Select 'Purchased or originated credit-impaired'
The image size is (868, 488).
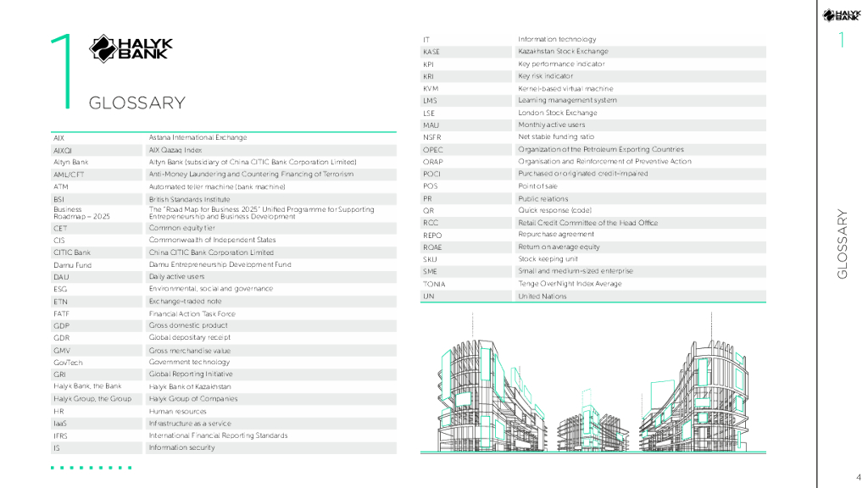pos(583,174)
